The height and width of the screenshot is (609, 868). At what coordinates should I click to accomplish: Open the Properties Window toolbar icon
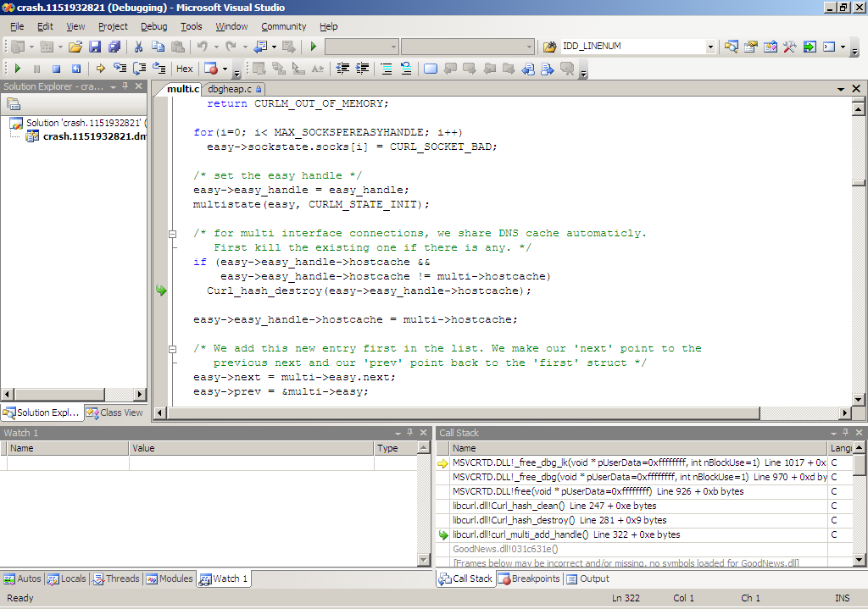point(751,47)
